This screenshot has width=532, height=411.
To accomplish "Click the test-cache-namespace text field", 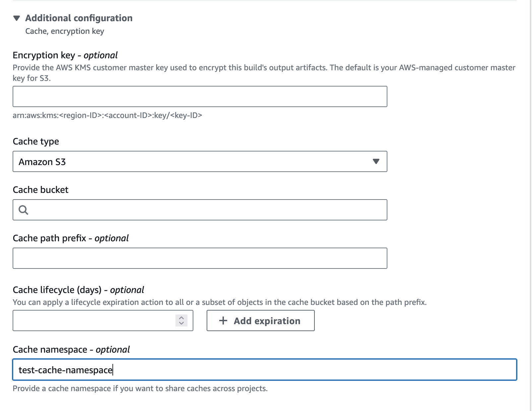I will [x=264, y=370].
